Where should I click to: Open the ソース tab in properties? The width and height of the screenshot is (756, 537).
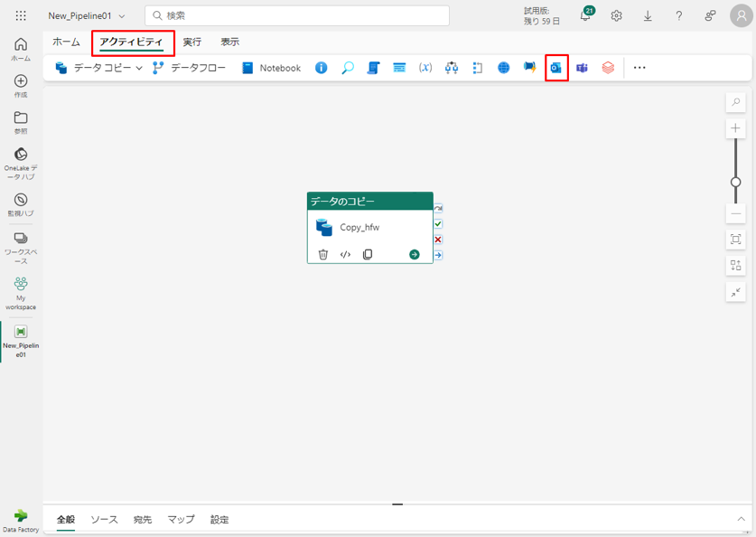tap(104, 520)
